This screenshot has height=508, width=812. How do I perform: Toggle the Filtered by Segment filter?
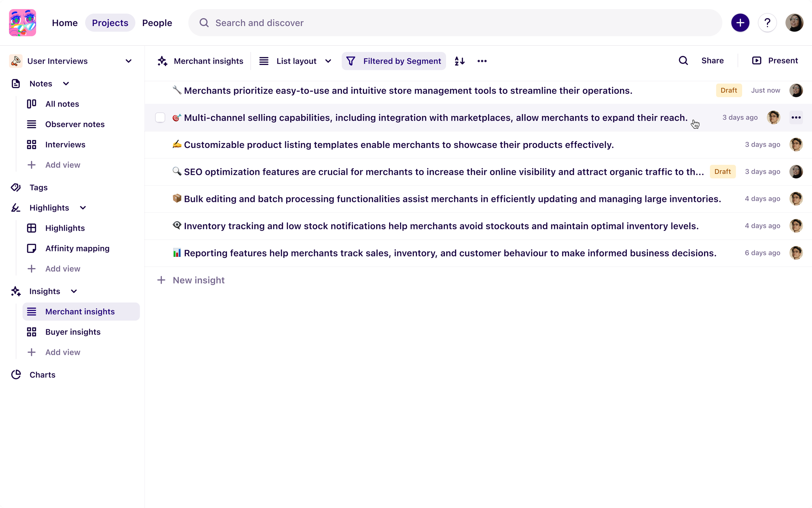point(393,61)
